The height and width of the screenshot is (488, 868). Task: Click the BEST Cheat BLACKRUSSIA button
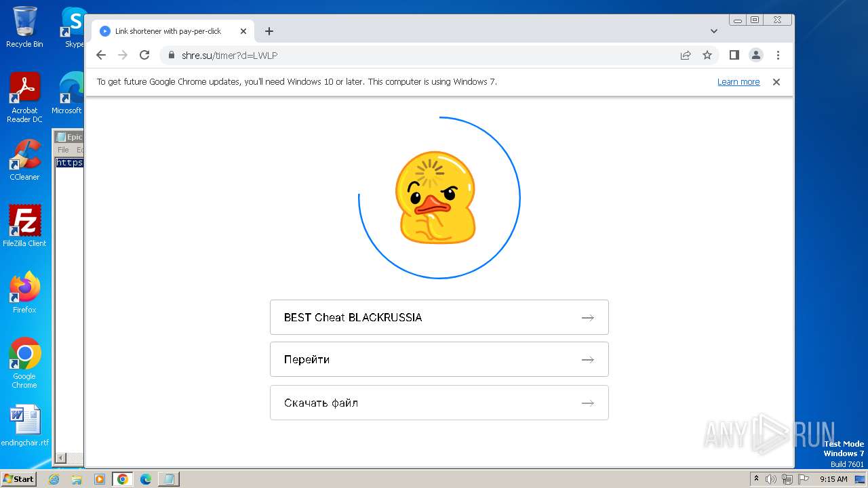[x=439, y=317]
